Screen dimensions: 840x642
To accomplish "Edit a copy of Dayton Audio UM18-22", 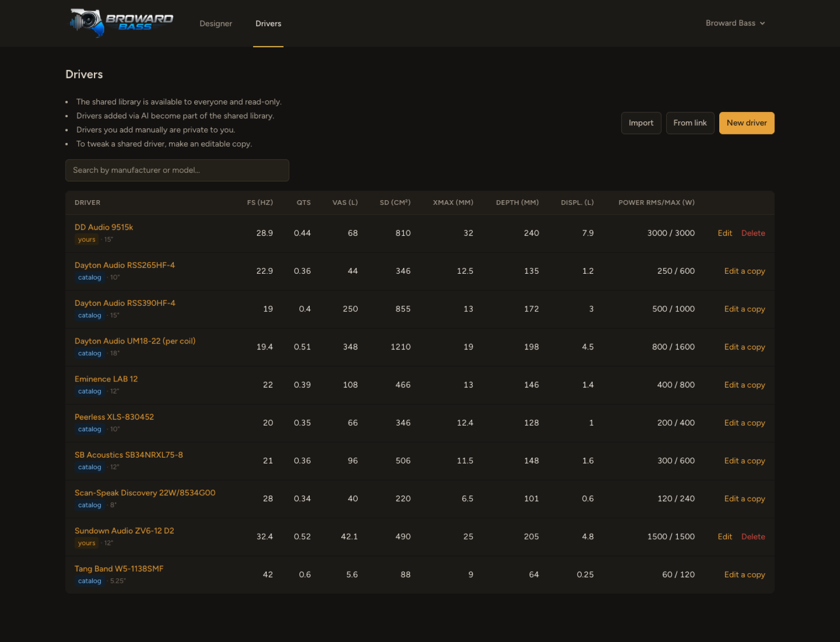I will coord(744,347).
